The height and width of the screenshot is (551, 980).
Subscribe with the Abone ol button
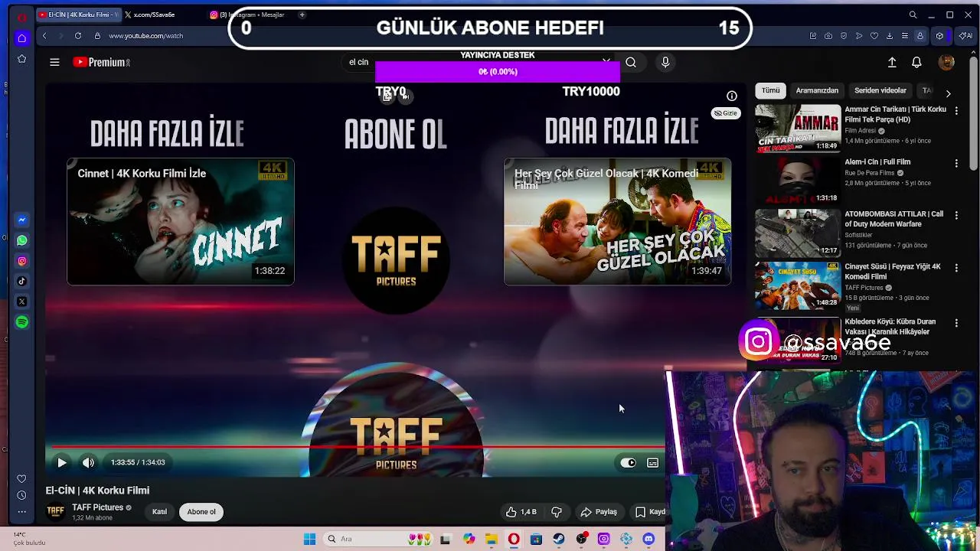click(x=201, y=512)
